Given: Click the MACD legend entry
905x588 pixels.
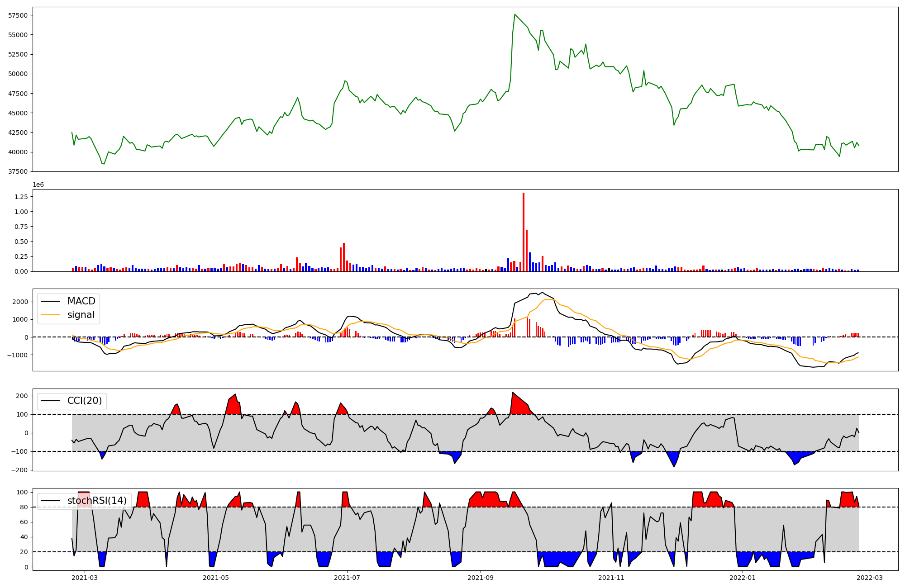Looking at the screenshot, I should click(x=81, y=301).
